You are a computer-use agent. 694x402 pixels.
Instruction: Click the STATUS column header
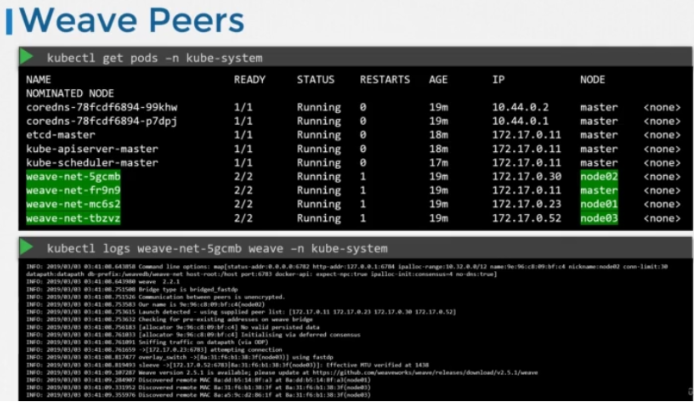coord(316,80)
